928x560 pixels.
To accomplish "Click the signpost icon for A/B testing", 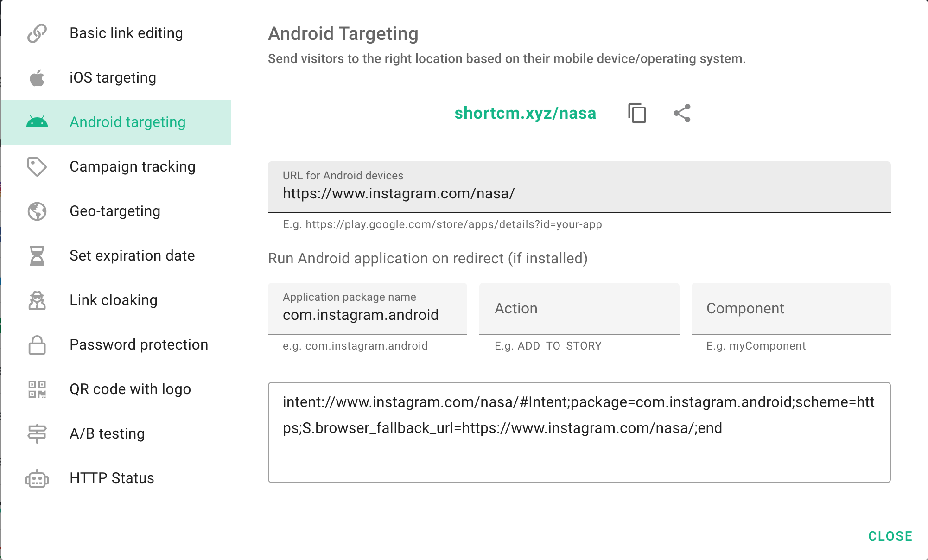I will (37, 434).
